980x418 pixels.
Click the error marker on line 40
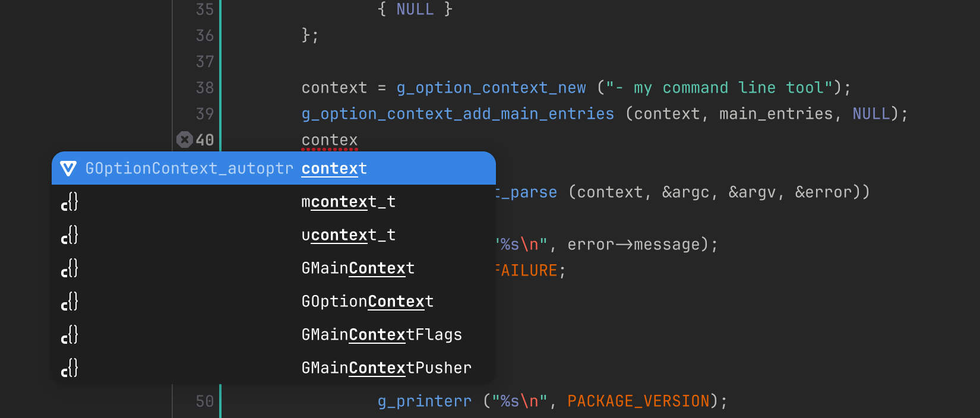(185, 140)
